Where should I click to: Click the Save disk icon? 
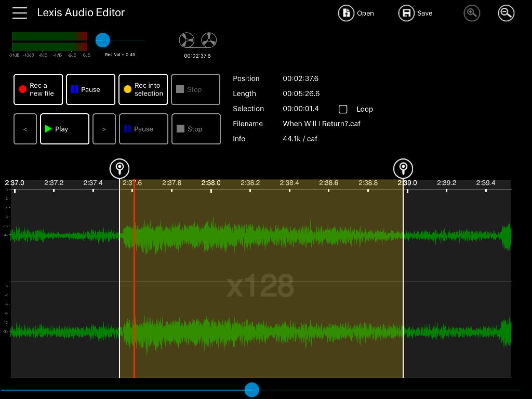point(406,13)
